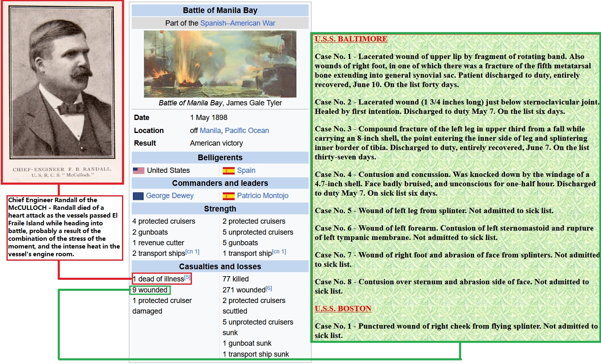Click the 'Case No. 7' right foot wound entry

[457, 259]
